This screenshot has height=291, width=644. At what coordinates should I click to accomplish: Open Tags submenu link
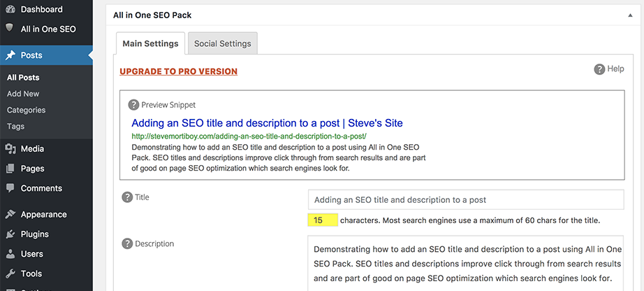(15, 127)
